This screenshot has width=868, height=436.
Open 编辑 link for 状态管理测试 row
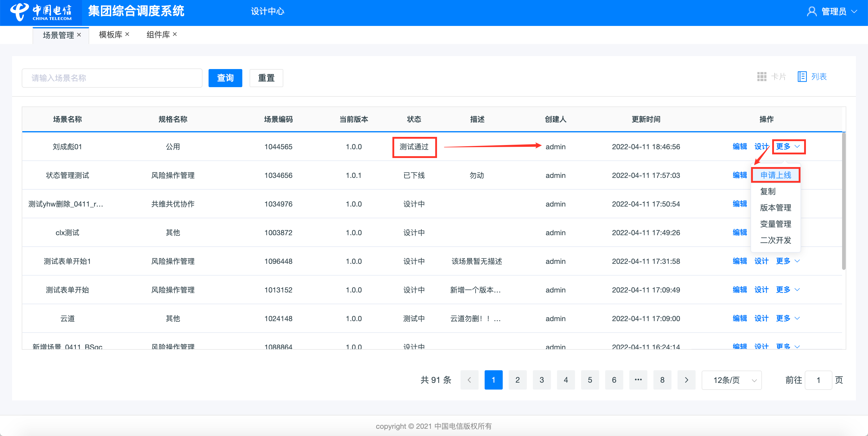coord(740,175)
